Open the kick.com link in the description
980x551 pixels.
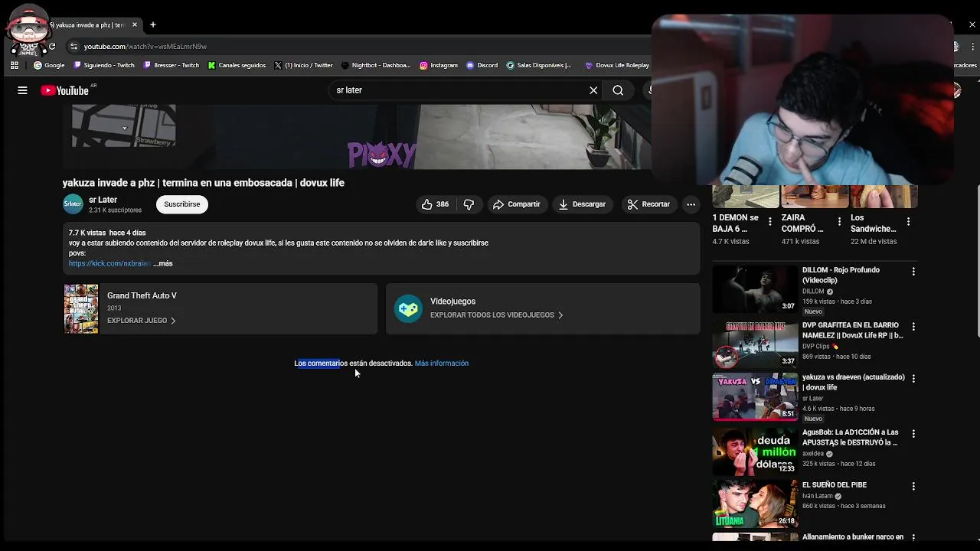click(109, 263)
